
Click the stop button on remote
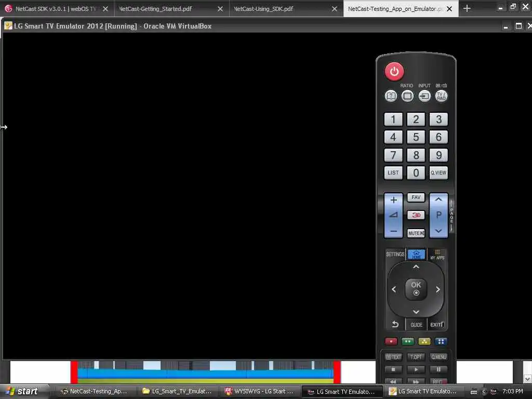[394, 369]
